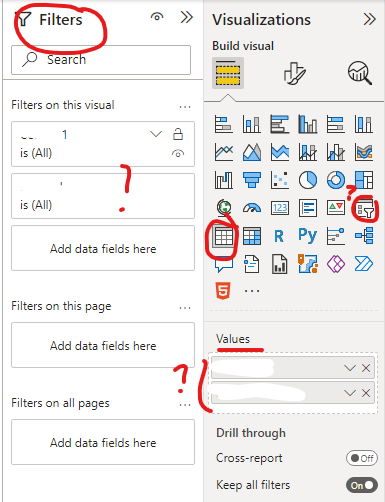The width and height of the screenshot is (385, 502).
Task: Select the Clustered column chart visual
Action: click(308, 124)
